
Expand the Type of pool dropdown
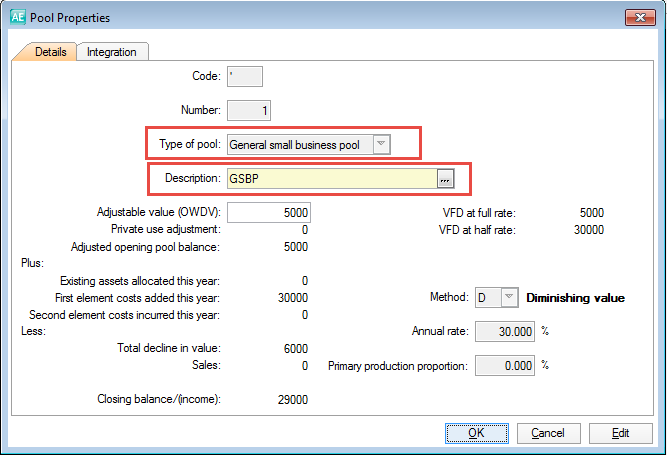click(x=380, y=145)
